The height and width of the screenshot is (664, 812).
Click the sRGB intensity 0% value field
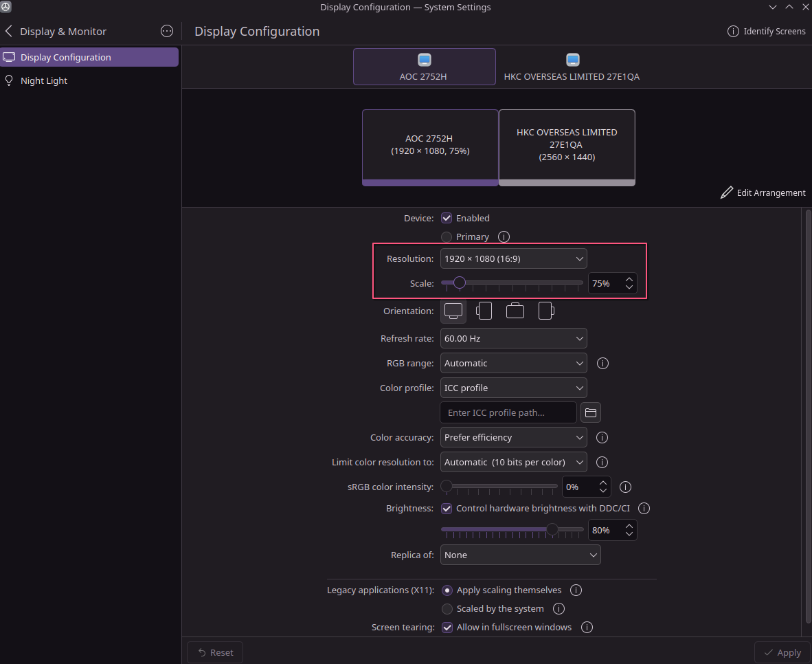pyautogui.click(x=579, y=487)
